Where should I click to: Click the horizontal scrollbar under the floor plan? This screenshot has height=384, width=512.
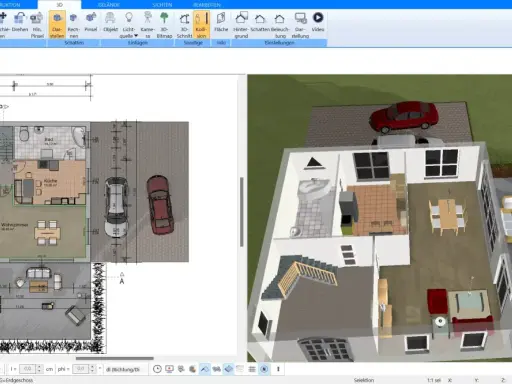115,358
